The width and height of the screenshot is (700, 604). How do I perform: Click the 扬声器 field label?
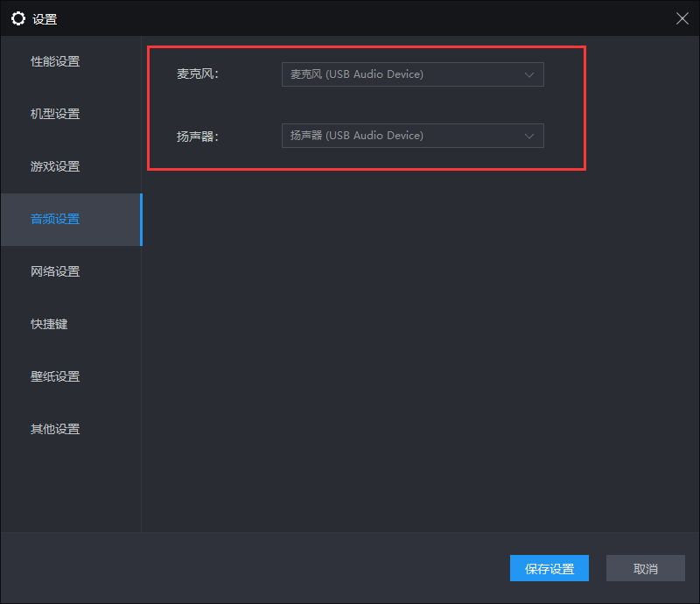pyautogui.click(x=197, y=136)
